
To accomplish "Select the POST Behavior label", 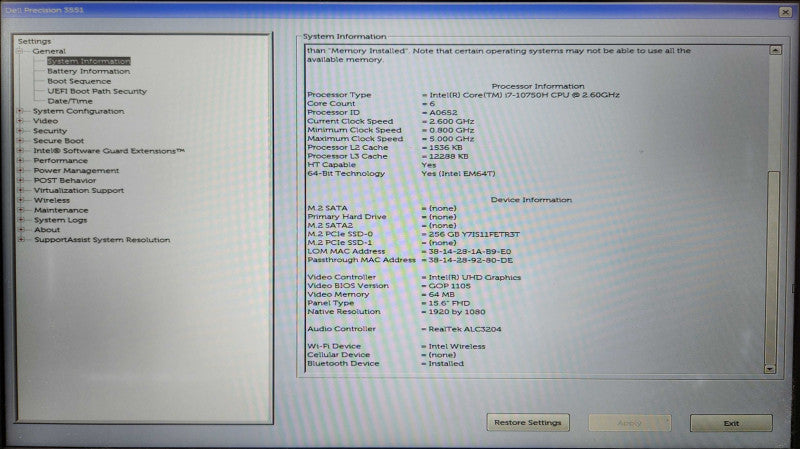I will tap(65, 180).
